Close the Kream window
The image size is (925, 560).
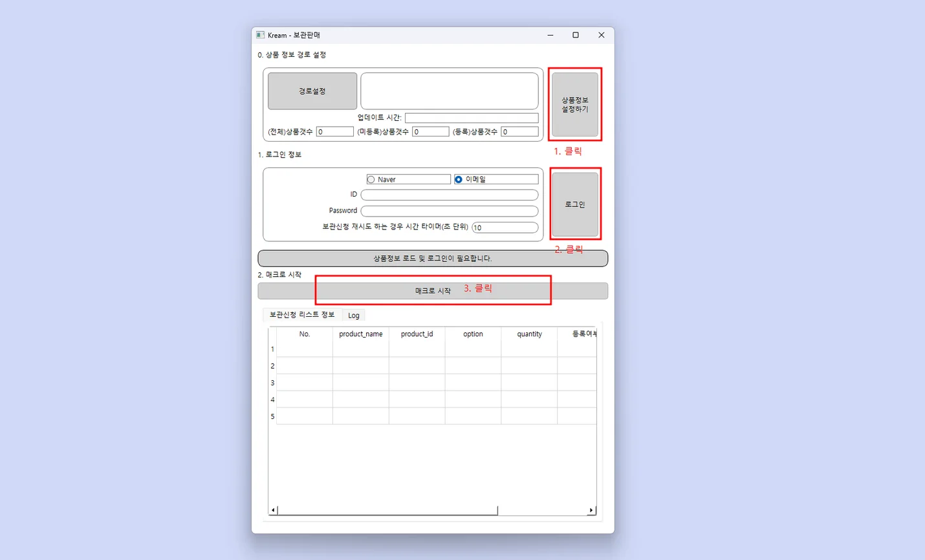coord(602,35)
